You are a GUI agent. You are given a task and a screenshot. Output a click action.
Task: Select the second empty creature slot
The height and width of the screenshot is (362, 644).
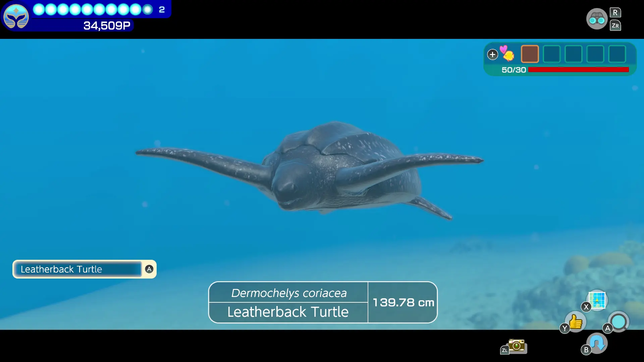[x=552, y=54]
